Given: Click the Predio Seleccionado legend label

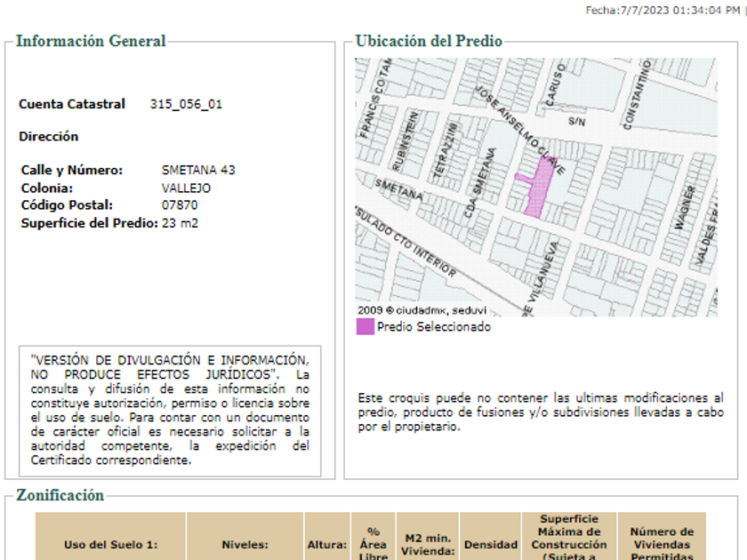Looking at the screenshot, I should (x=434, y=327).
